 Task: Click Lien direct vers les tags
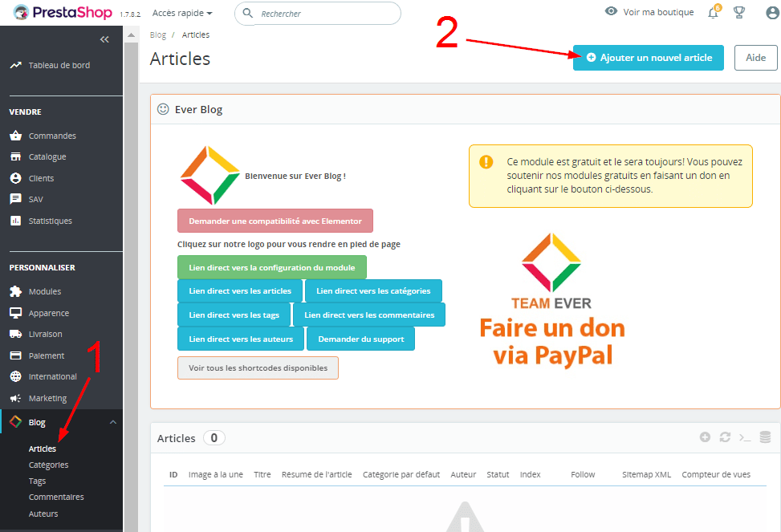point(234,315)
